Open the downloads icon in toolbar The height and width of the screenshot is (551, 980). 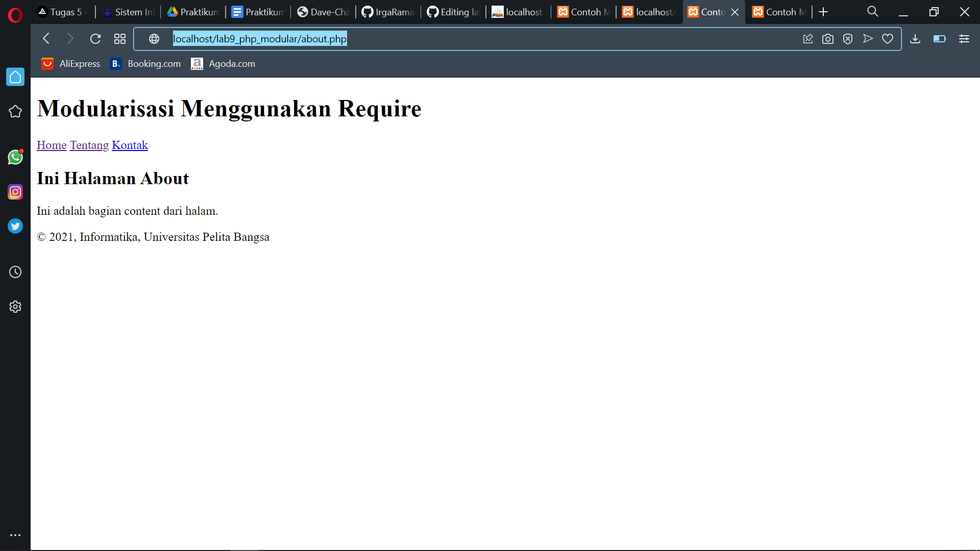point(915,39)
